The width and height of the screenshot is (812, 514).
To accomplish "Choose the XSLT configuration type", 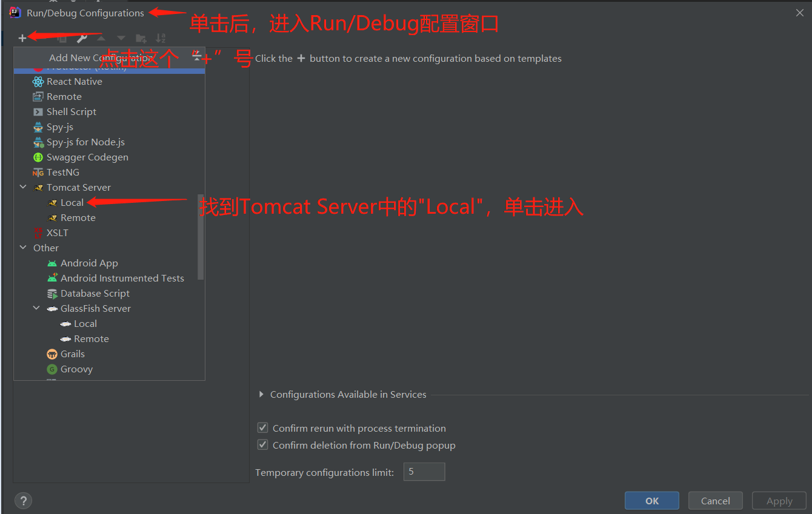I will (58, 233).
